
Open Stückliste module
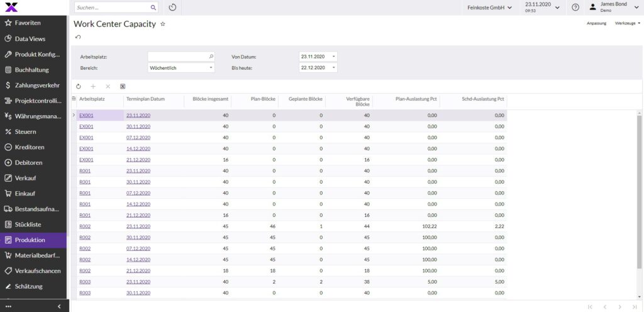click(33, 225)
